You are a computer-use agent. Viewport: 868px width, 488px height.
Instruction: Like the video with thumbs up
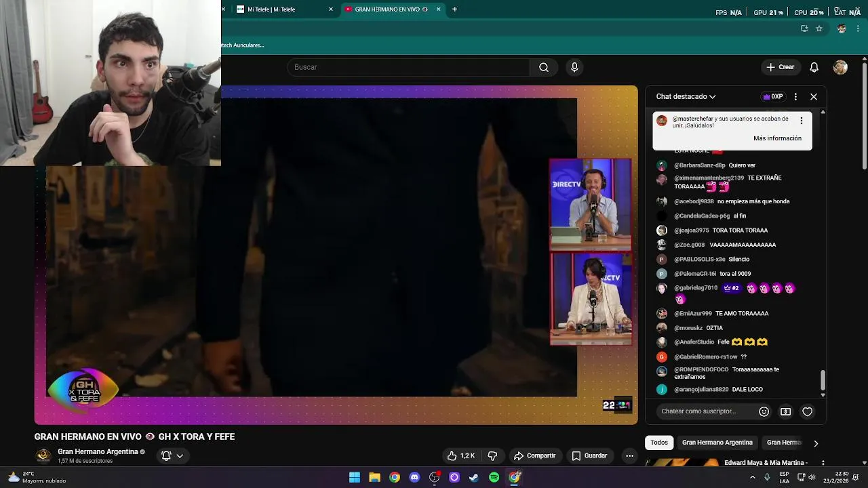coord(460,455)
